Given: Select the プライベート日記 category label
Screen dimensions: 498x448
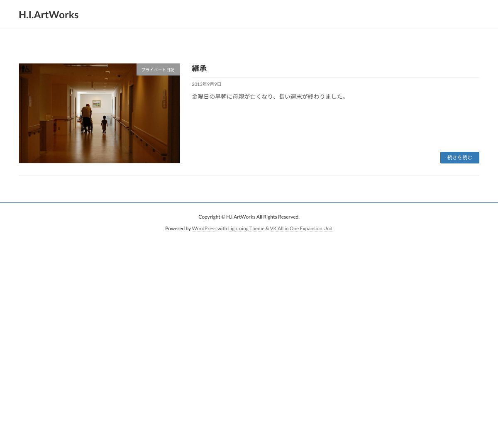Looking at the screenshot, I should click(158, 70).
